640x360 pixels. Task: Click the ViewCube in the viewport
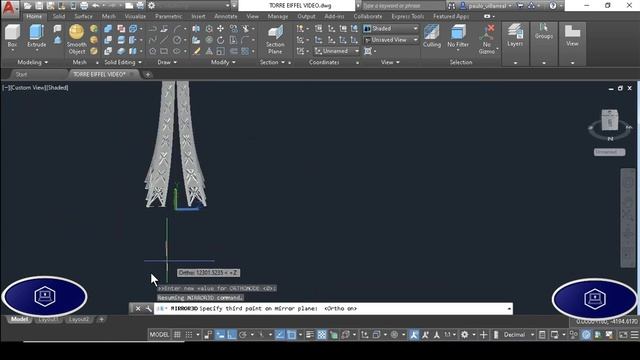tap(610, 121)
